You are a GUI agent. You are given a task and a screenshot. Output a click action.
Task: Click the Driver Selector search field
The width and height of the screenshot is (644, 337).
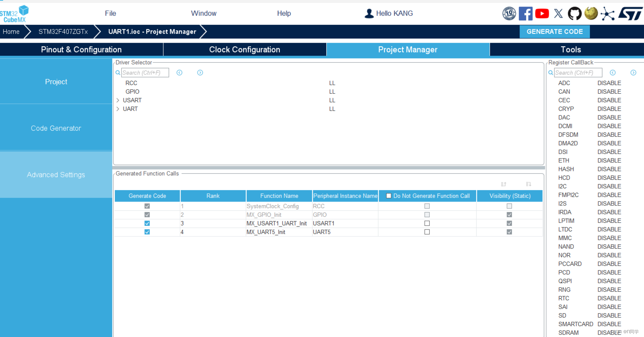[x=145, y=73]
